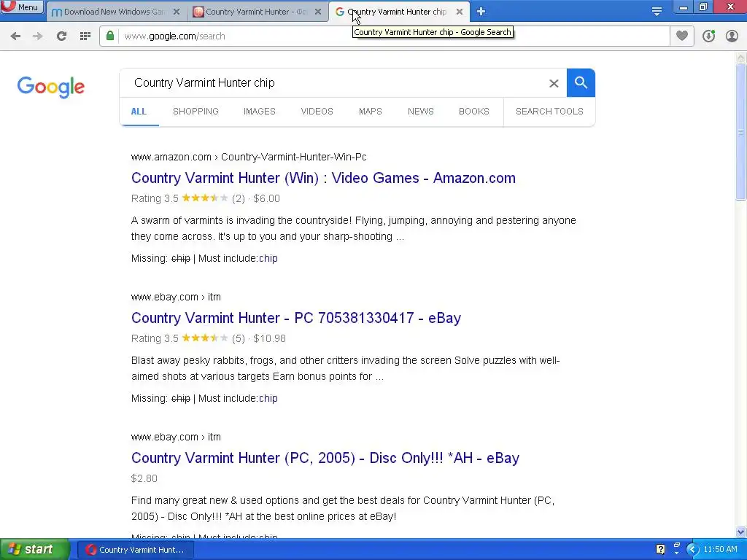Close the middle Country Varmint Hunter tab
This screenshot has height=560, width=747.
pos(318,12)
